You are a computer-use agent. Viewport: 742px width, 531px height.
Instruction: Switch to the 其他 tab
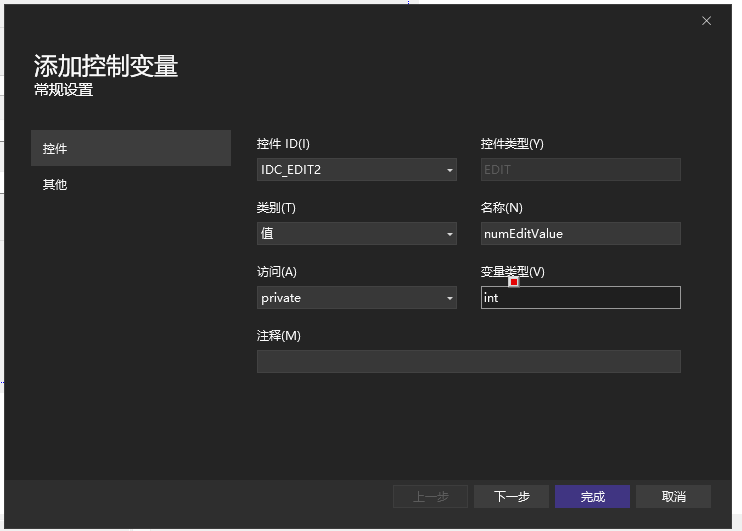(131, 184)
